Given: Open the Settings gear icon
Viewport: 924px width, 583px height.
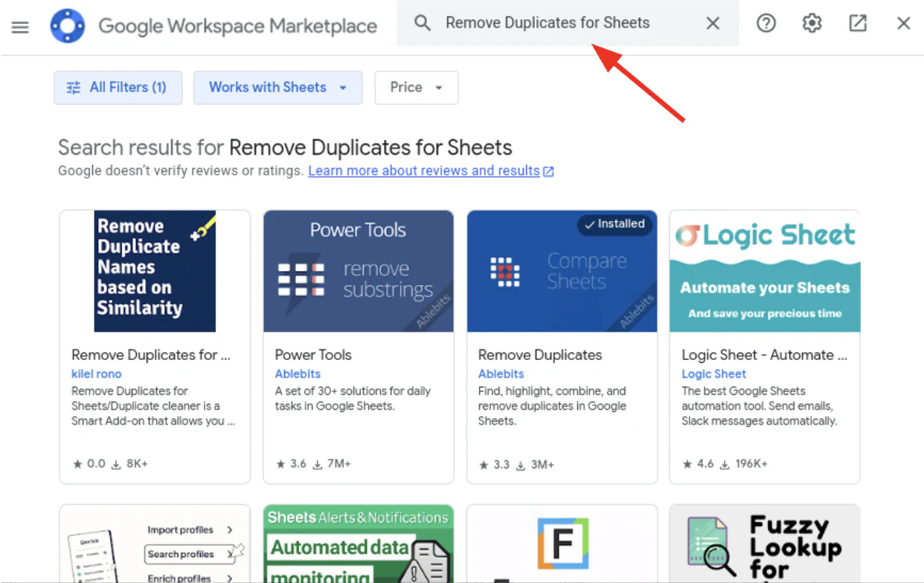Looking at the screenshot, I should pos(812,24).
